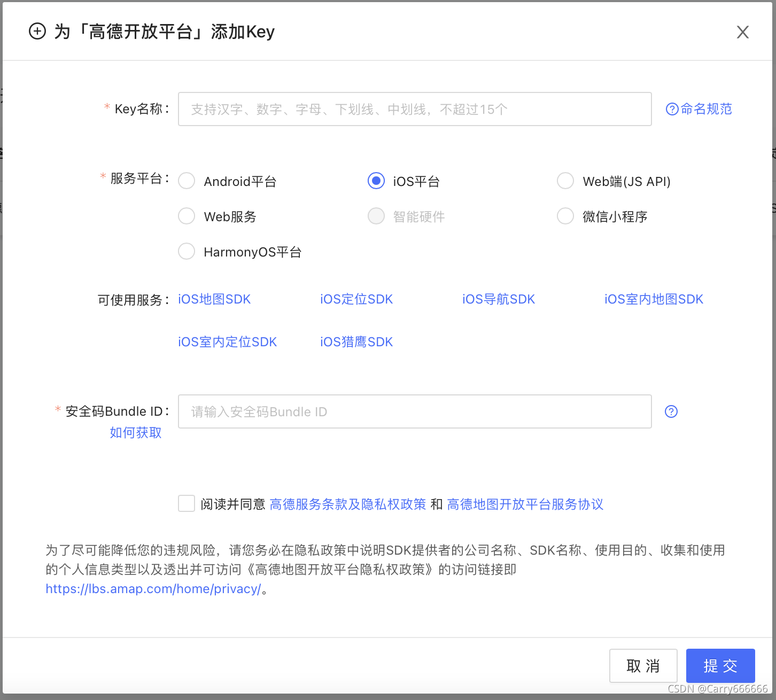Select the Android平台 radio button
This screenshot has width=776, height=700.
[x=186, y=181]
